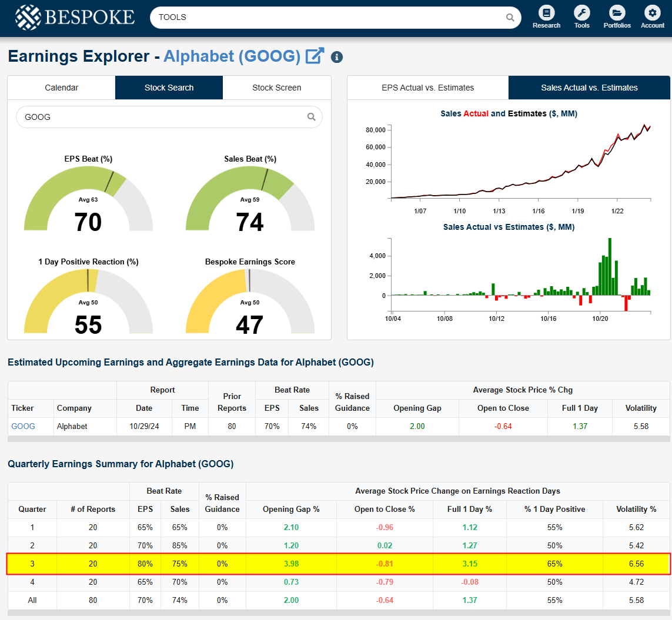
Task: Open the Tools wrench icon
Action: (x=581, y=13)
